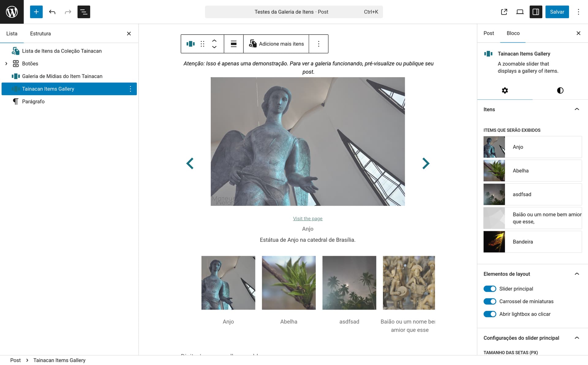Follow the Visit the page link
The image size is (588, 365).
coord(307,218)
